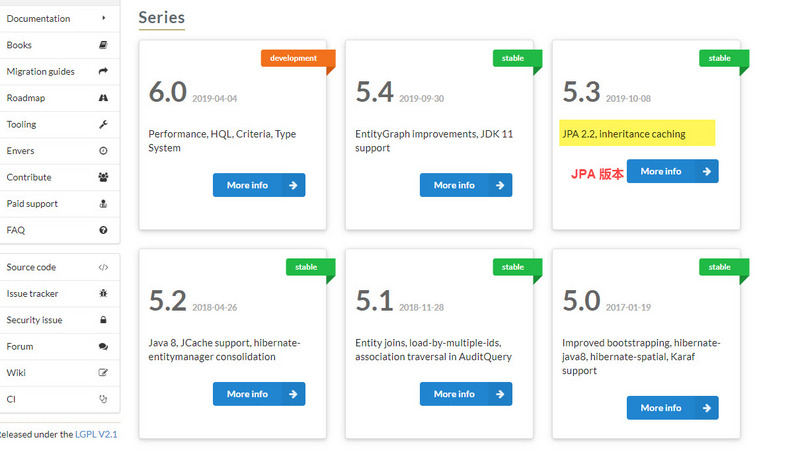This screenshot has height=458, width=800.
Task: Click the 5.3 version number heading
Action: click(x=581, y=92)
